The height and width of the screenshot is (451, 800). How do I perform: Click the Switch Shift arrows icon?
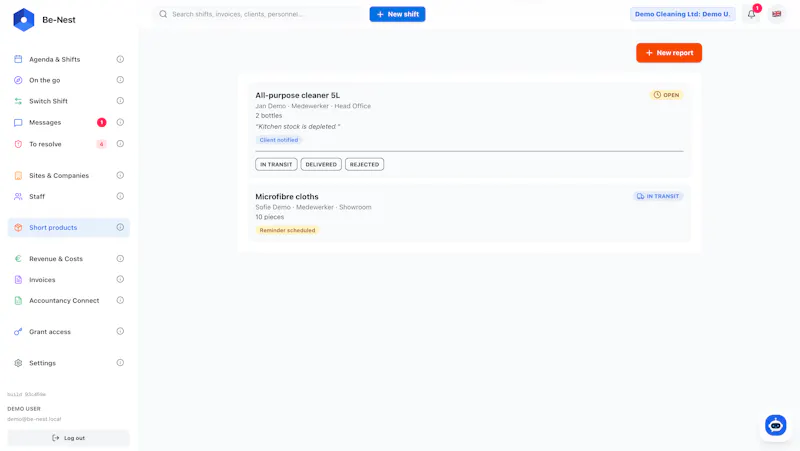click(18, 101)
